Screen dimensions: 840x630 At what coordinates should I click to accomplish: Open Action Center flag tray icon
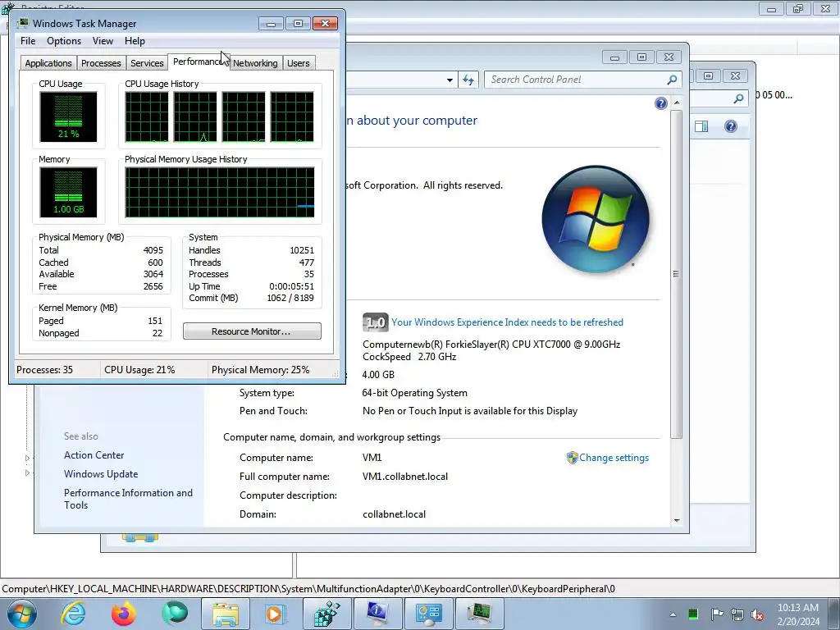(717, 614)
